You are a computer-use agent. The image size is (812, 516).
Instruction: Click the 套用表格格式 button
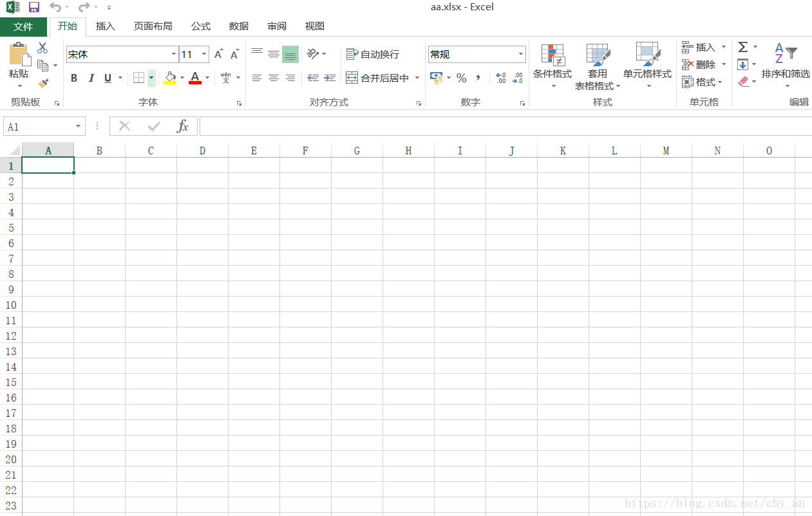598,67
